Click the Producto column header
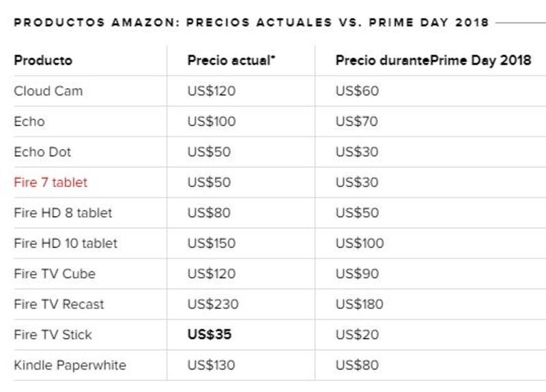This screenshot has width=546, height=392. tap(42, 61)
